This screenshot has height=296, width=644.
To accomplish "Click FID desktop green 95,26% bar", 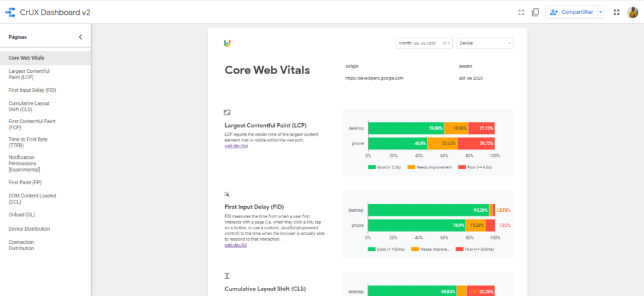I will pyautogui.click(x=428, y=210).
